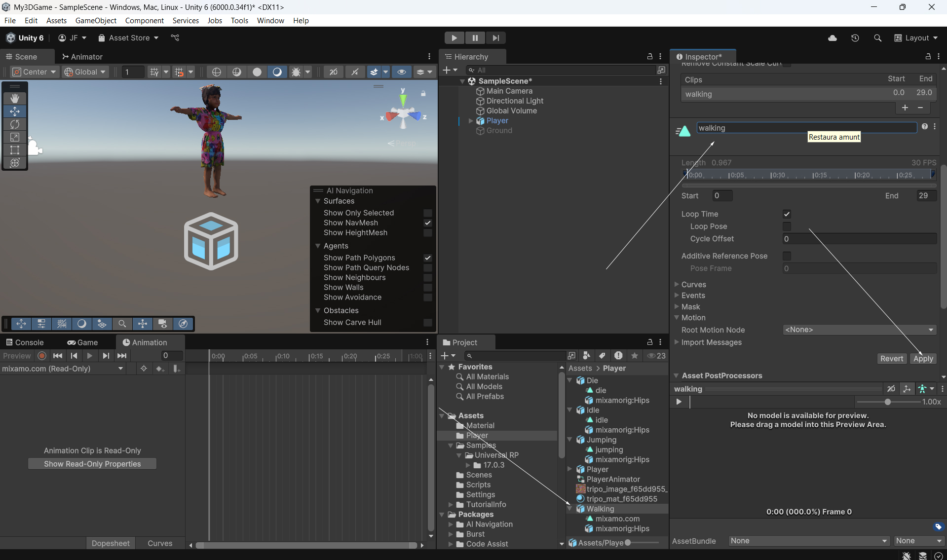Enable animation recording with red record button
947x560 pixels.
(42, 356)
